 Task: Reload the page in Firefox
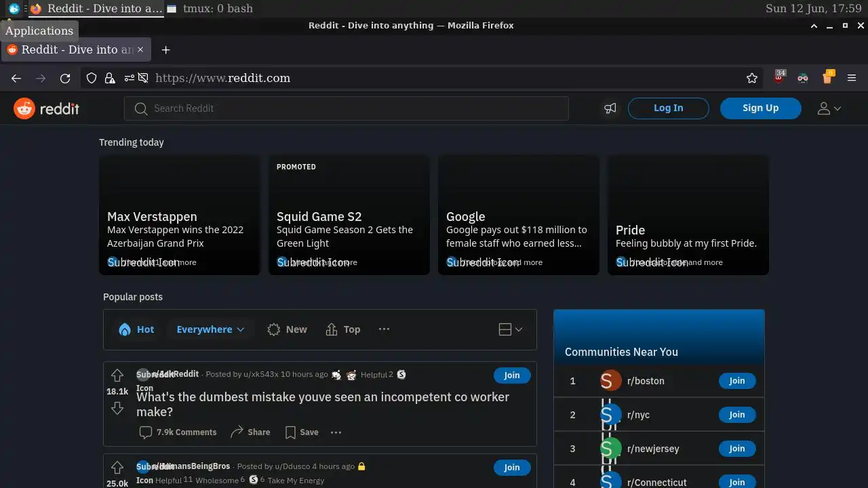tap(65, 79)
